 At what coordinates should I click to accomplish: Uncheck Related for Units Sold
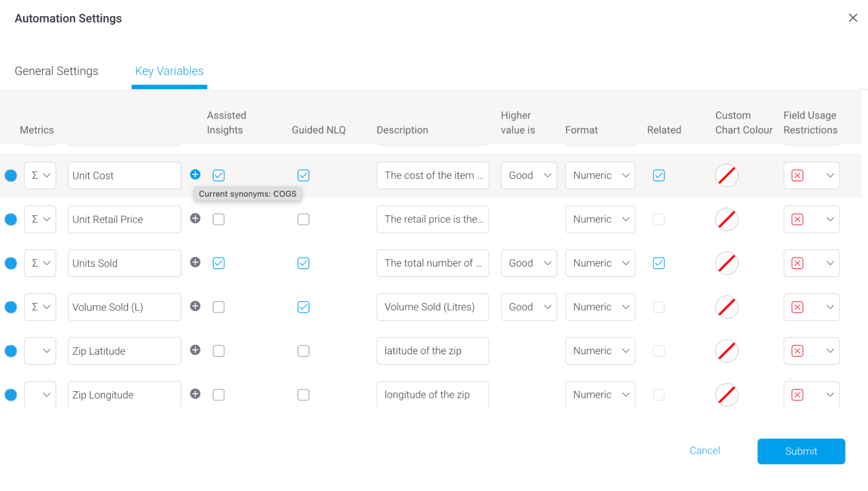pyautogui.click(x=659, y=263)
